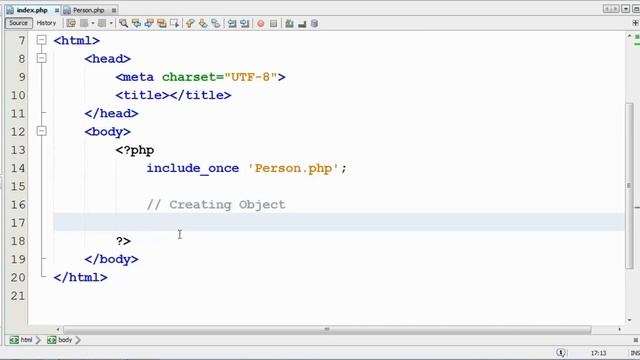The image size is (640, 360).
Task: Click Find Previous Occurrence icon
Action: [x=136, y=23]
